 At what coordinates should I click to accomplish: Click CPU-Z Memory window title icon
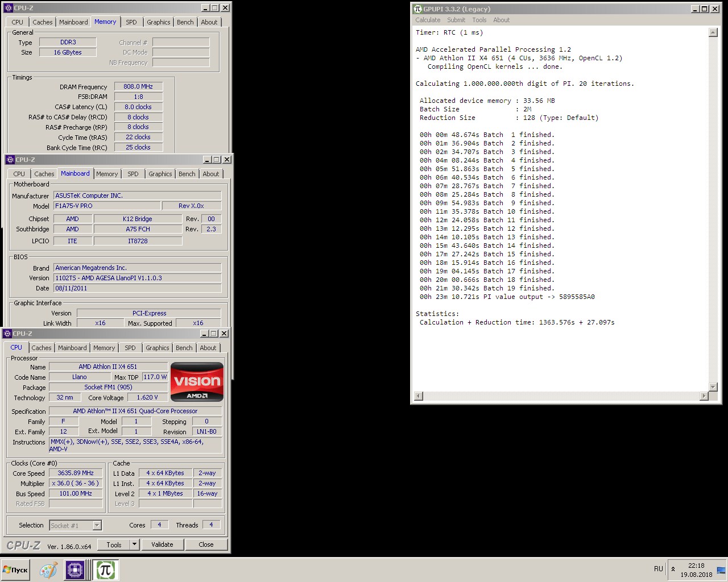coord(9,8)
